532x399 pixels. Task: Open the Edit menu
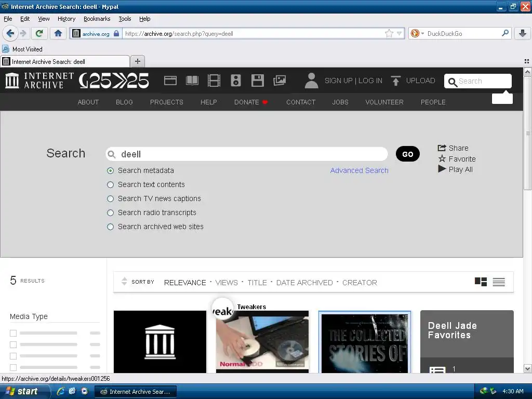(x=25, y=19)
